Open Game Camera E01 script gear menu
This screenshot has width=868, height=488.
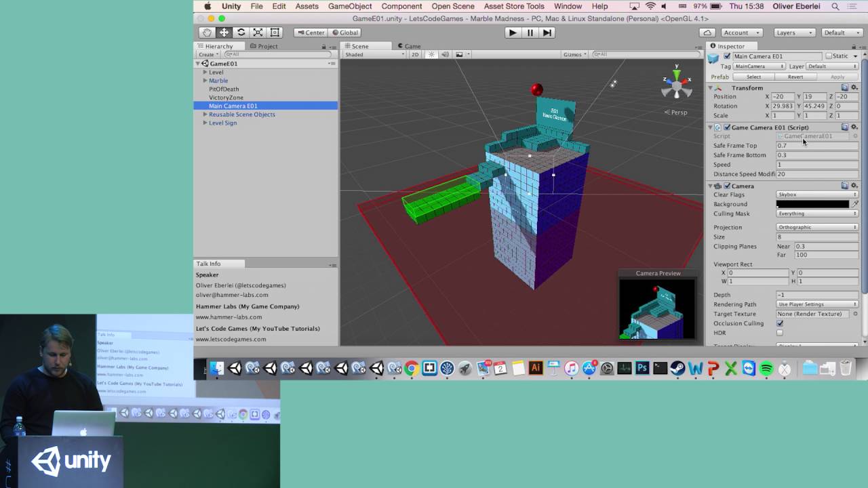click(854, 127)
